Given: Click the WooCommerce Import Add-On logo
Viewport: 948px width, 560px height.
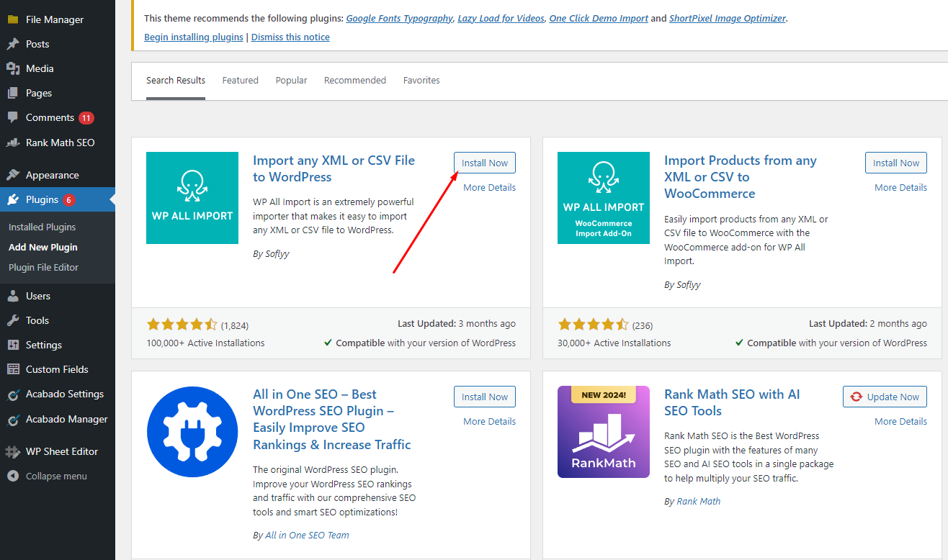Looking at the screenshot, I should click(x=604, y=198).
